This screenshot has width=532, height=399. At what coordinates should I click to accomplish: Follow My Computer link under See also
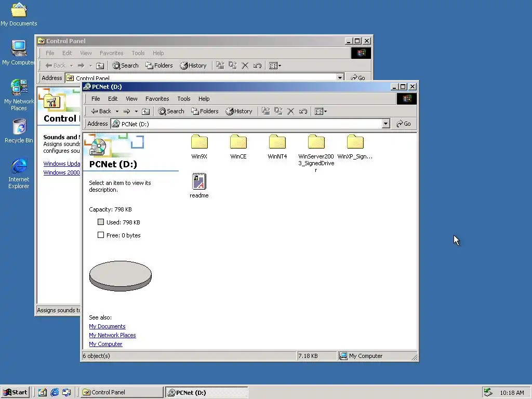[x=105, y=344]
